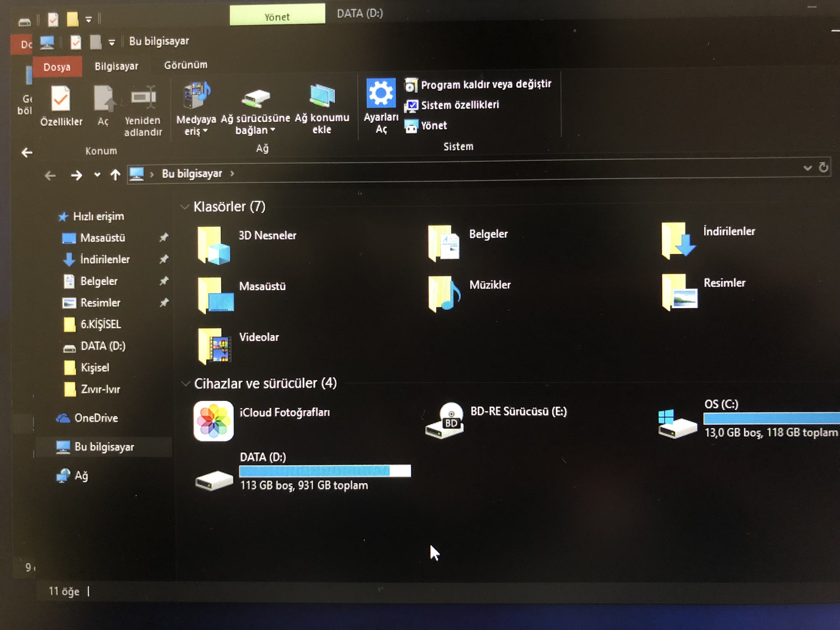Click Ağ konumu ekle icon

coord(322,95)
